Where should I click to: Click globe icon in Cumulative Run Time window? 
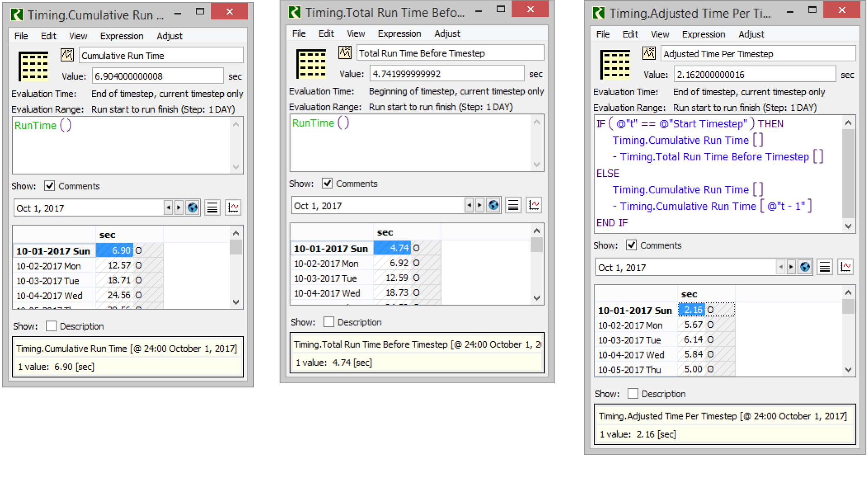pos(193,208)
